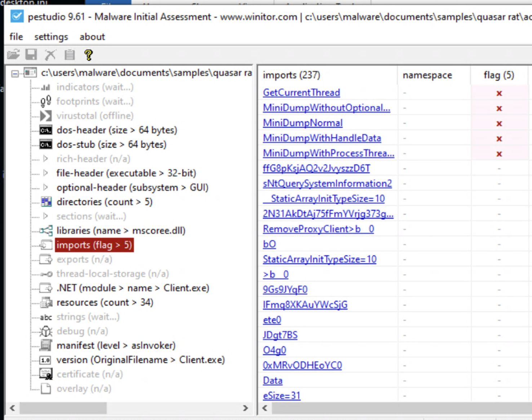
Task: Select the .NET (module > name > Client.exe) node
Action: tap(133, 288)
